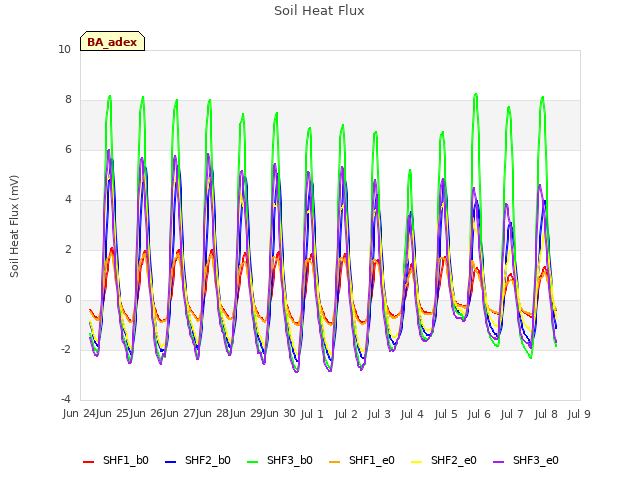Toggle the SHF2_b0 series in the legend
The image size is (640, 480).
coord(198,460)
